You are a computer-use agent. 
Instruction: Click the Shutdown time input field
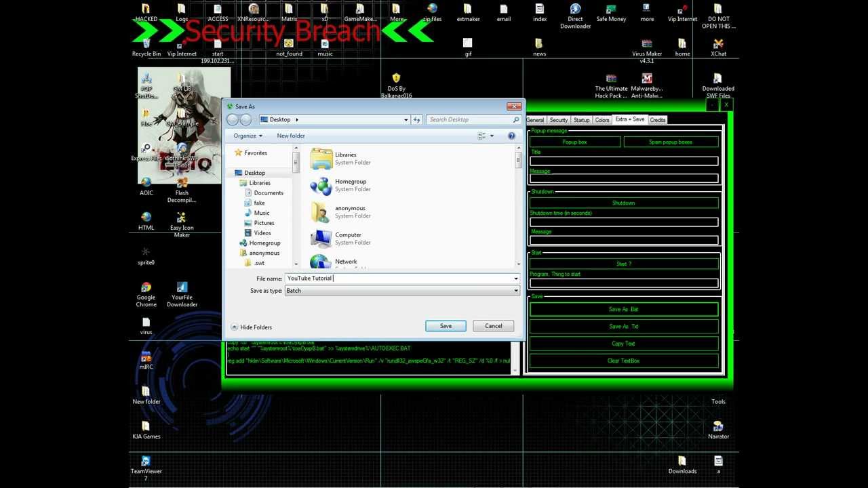tap(624, 222)
